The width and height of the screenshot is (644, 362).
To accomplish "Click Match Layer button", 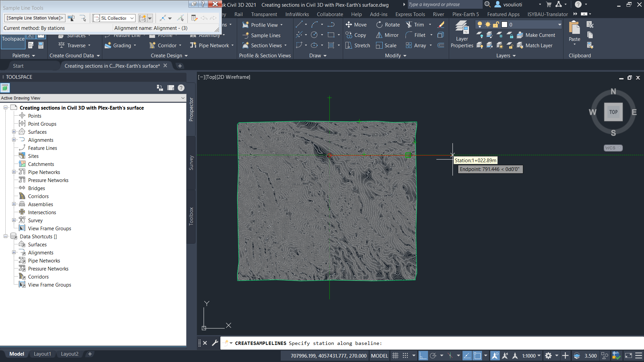I will click(534, 45).
